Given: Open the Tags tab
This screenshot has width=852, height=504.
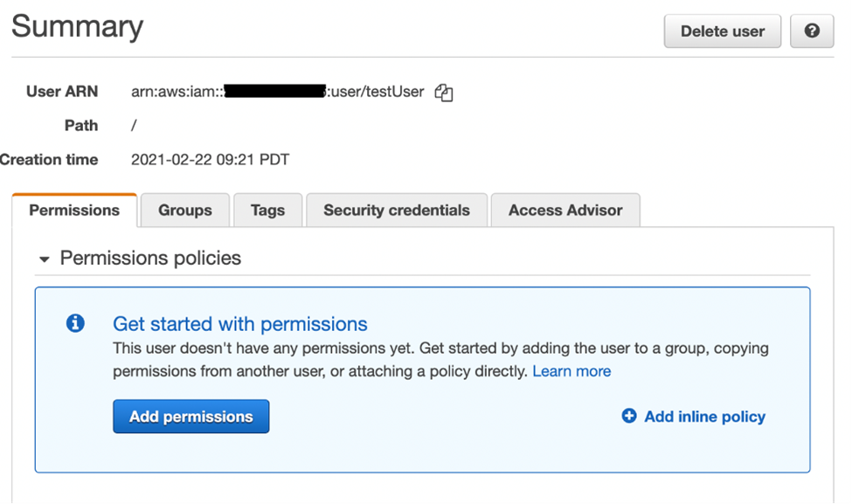Looking at the screenshot, I should [267, 211].
